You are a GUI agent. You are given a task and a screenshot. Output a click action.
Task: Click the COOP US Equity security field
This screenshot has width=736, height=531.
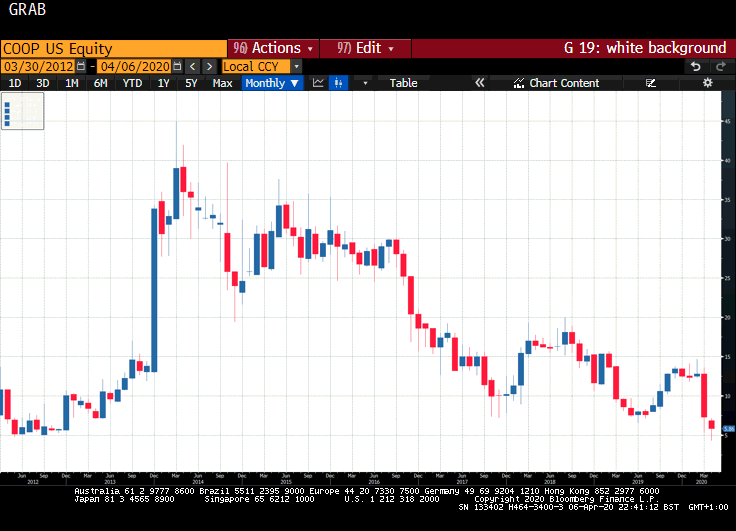113,48
